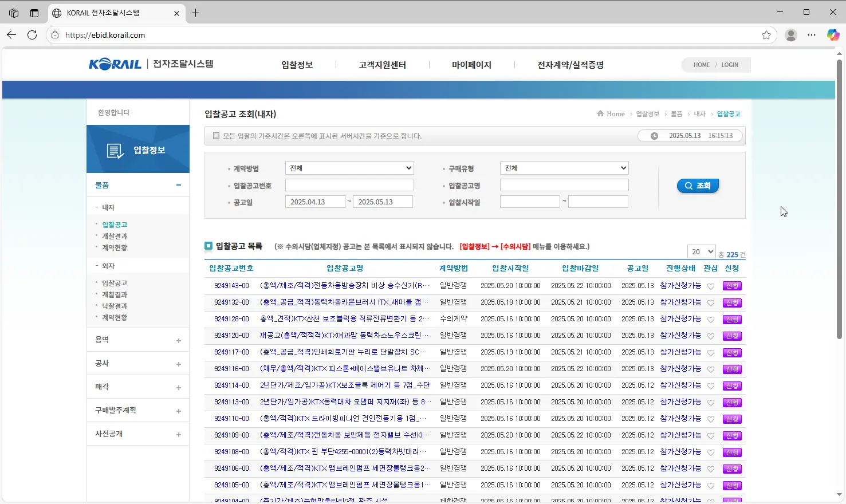The height and width of the screenshot is (504, 846).
Task: Mark bid 9249132-00 as interested via heart
Action: [x=711, y=302]
